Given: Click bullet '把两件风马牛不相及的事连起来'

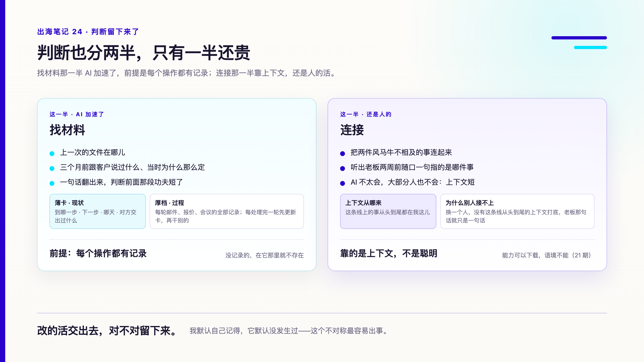Looking at the screenshot, I should point(401,152).
